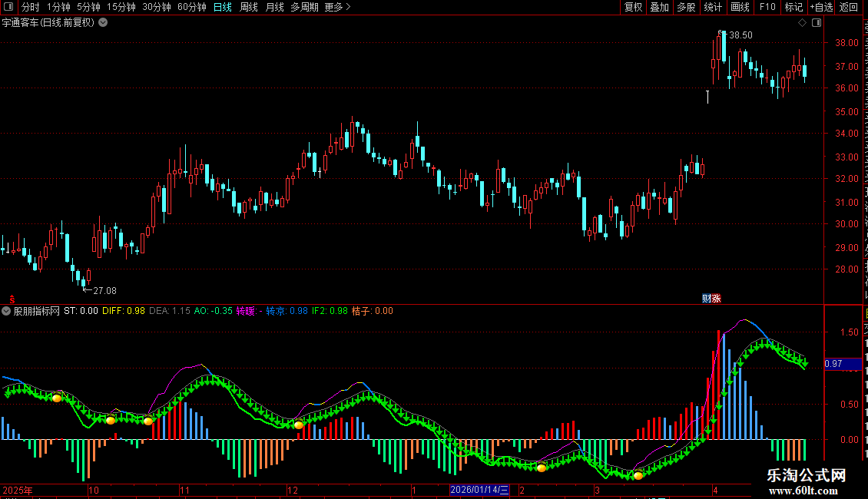Click the 0.97 indicator value tag
Image resolution: width=868 pixels, height=499 pixels.
843,363
